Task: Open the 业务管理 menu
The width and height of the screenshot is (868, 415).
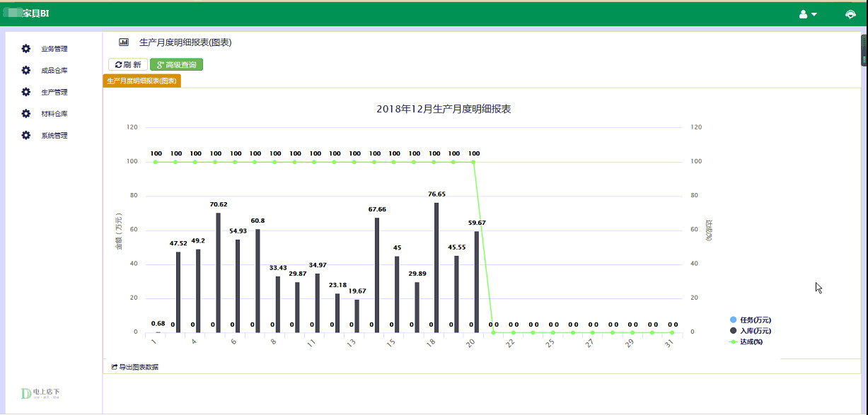Action: [54, 49]
